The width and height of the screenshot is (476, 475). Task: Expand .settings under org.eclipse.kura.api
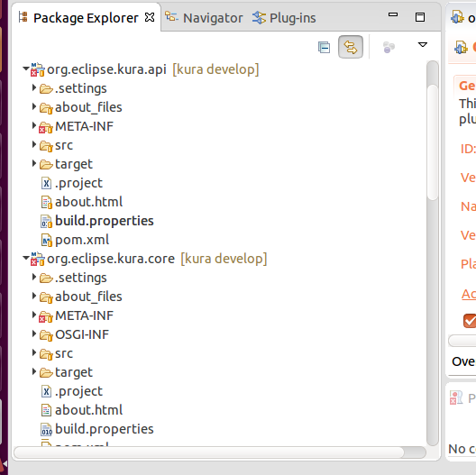(34, 87)
